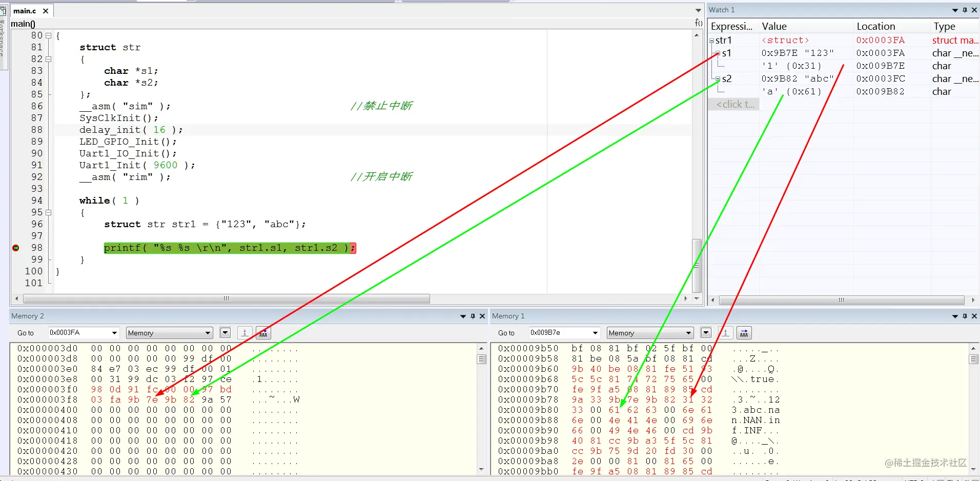Select the Type column header in Watch
Screen dimensions: 980x481
954,26
